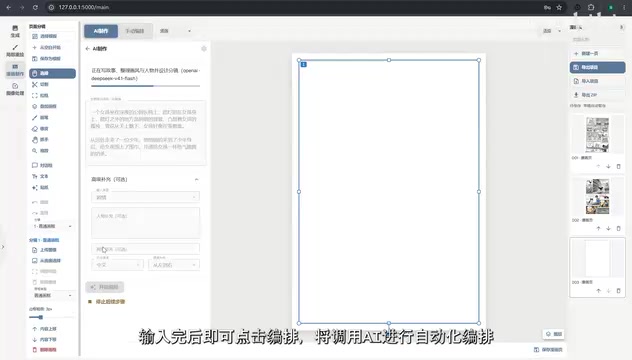Switch to the AI制作 tab
The height and width of the screenshot is (360, 632).
click(x=101, y=31)
